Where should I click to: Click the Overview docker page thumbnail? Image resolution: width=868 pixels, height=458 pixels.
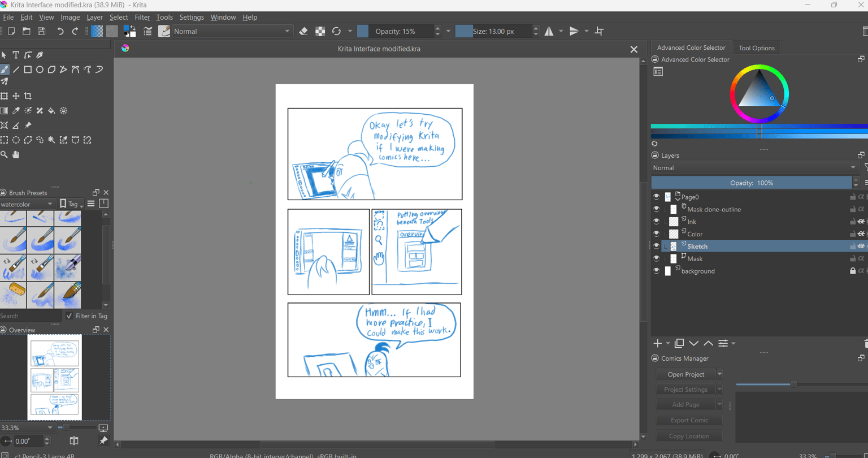coord(55,377)
